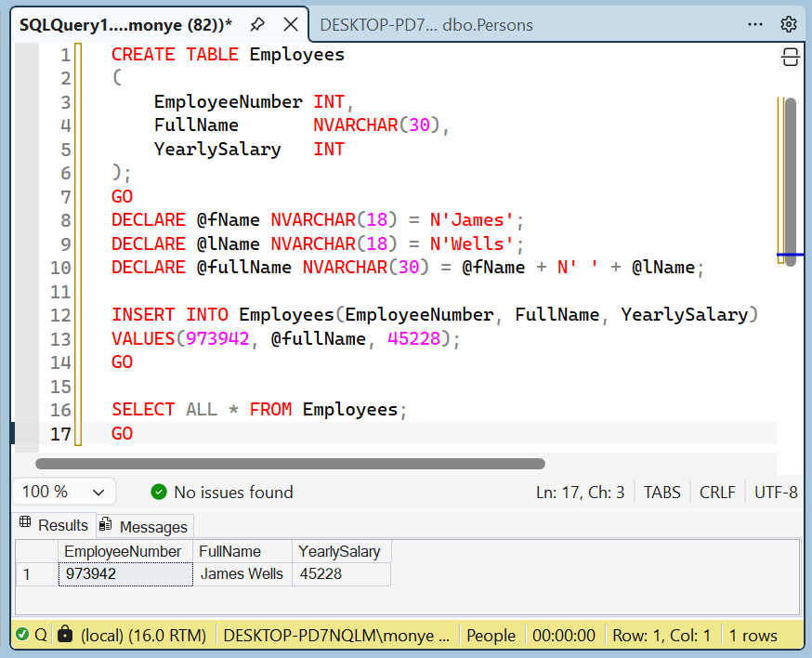The image size is (812, 658).
Task: Click the (local) (16.0 RTM) server entry
Action: pos(143,635)
